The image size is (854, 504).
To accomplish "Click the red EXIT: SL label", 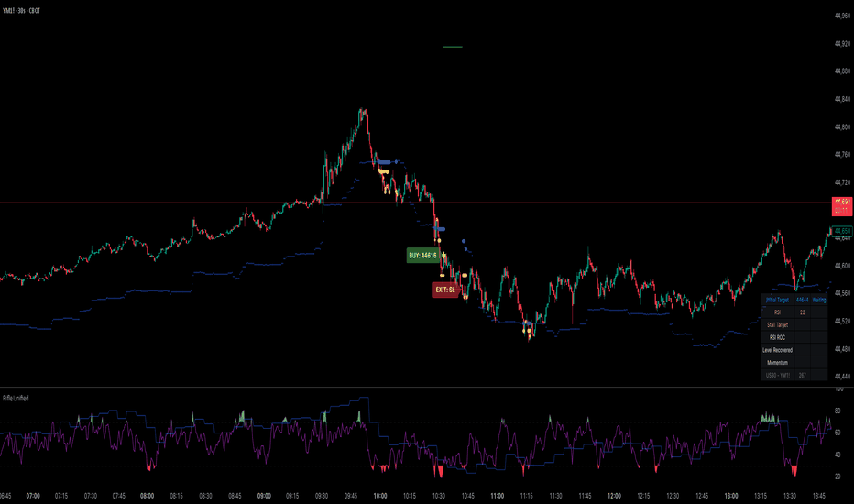I will (445, 290).
